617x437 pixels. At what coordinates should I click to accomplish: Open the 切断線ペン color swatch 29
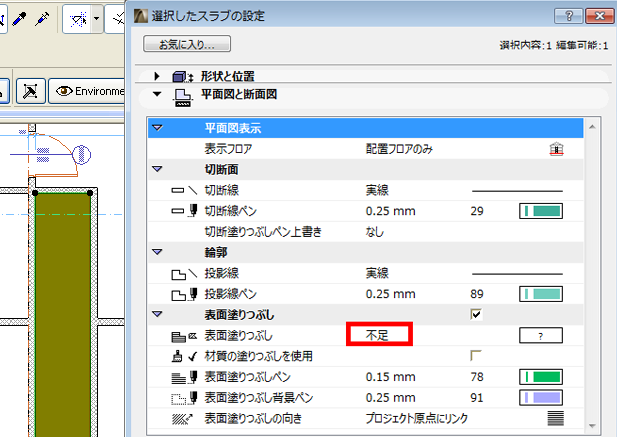click(541, 211)
